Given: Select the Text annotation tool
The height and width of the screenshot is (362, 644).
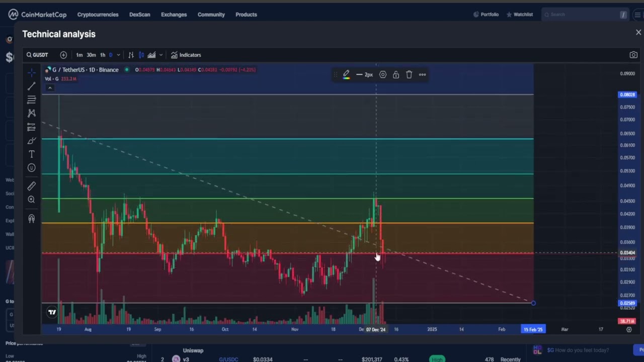Looking at the screenshot, I should 31,154.
